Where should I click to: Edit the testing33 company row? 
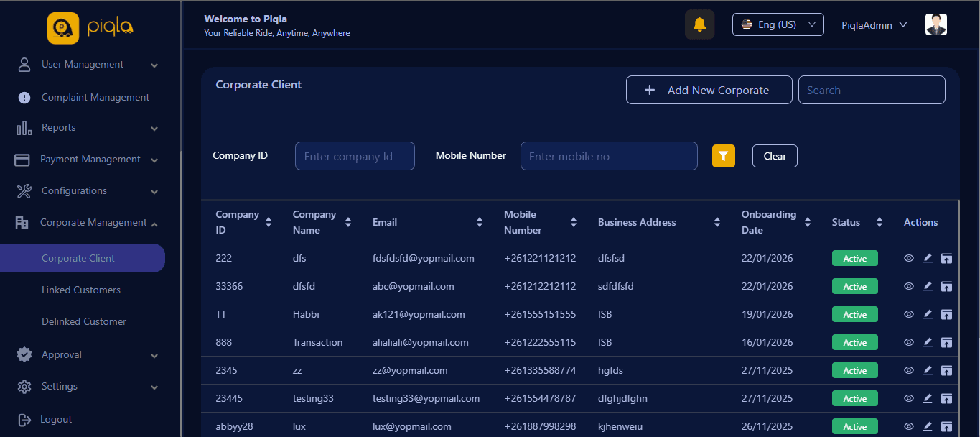(x=928, y=398)
